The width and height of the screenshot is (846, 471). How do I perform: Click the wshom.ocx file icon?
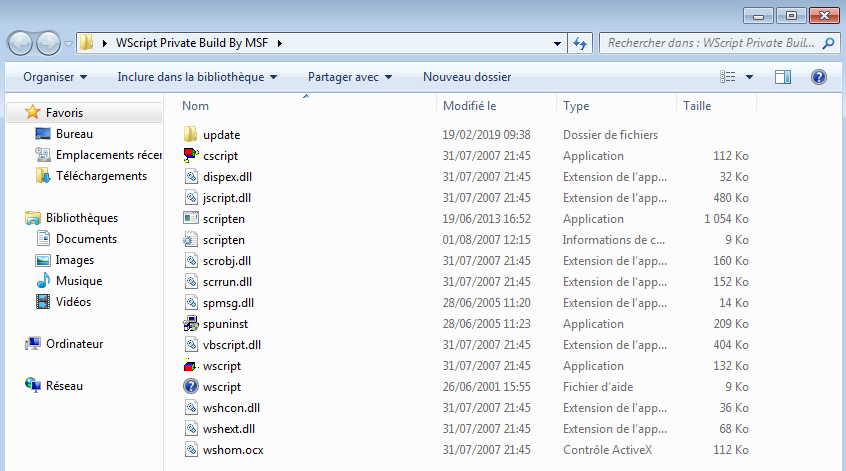point(191,450)
